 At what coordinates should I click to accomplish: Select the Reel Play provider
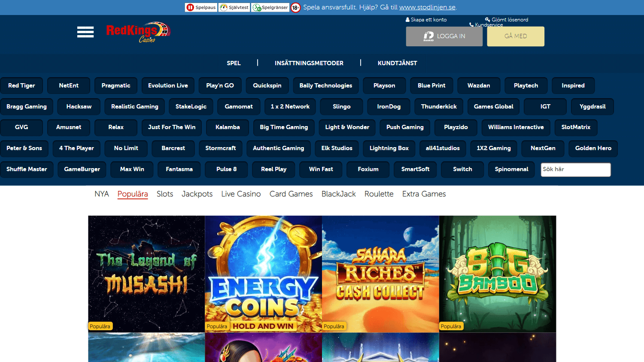274,169
